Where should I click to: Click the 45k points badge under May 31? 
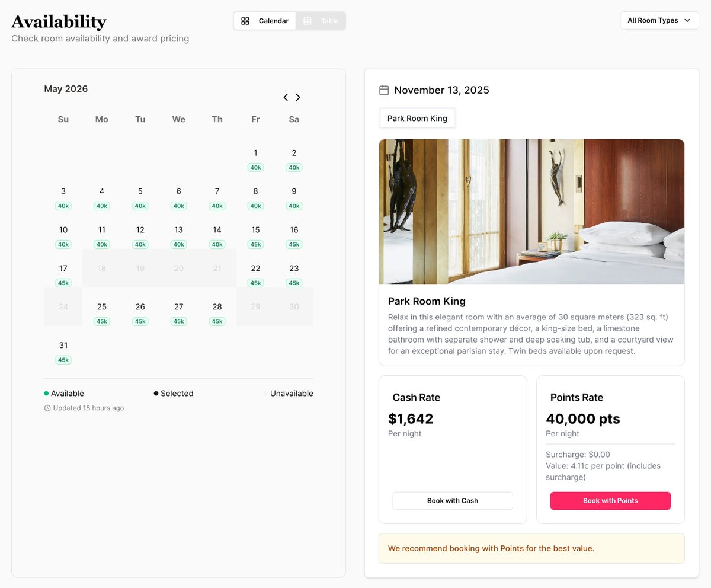pyautogui.click(x=63, y=359)
